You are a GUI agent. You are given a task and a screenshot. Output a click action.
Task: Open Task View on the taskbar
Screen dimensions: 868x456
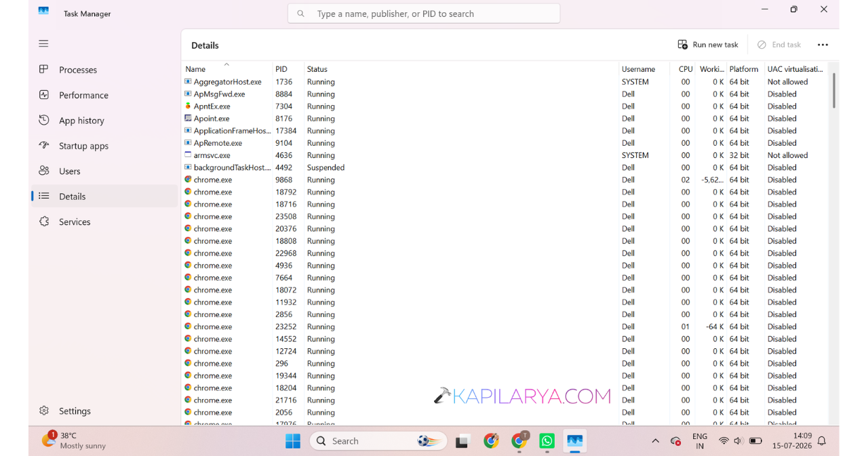(x=463, y=442)
